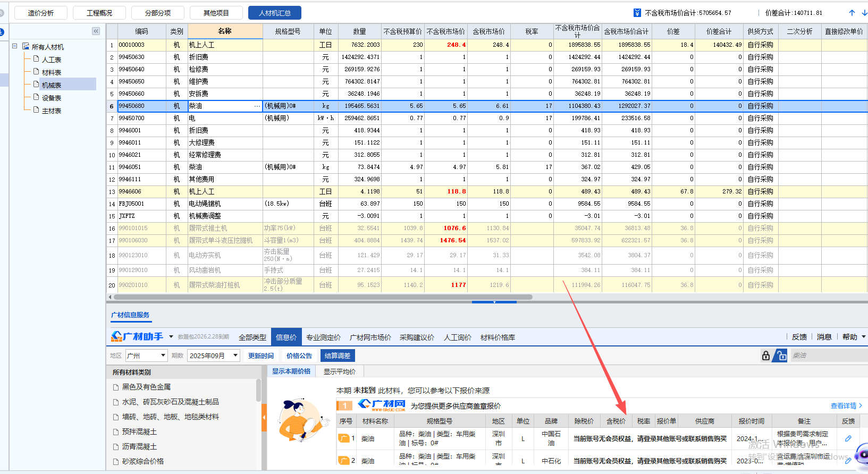Open the 专业测定价 tab
The height and width of the screenshot is (474, 868).
(x=323, y=337)
